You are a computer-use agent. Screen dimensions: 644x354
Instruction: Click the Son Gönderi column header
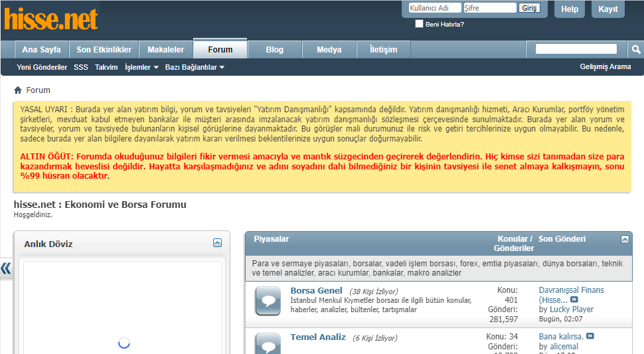(562, 239)
